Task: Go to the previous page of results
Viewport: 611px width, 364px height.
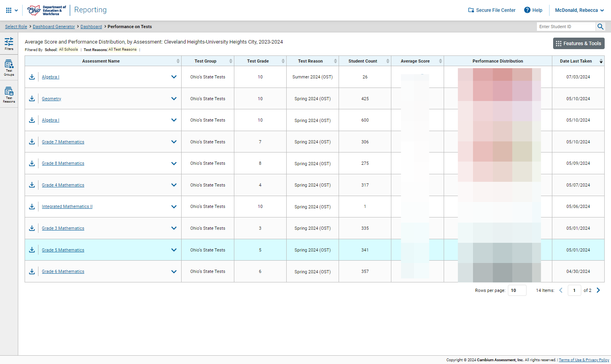Action: coord(561,290)
